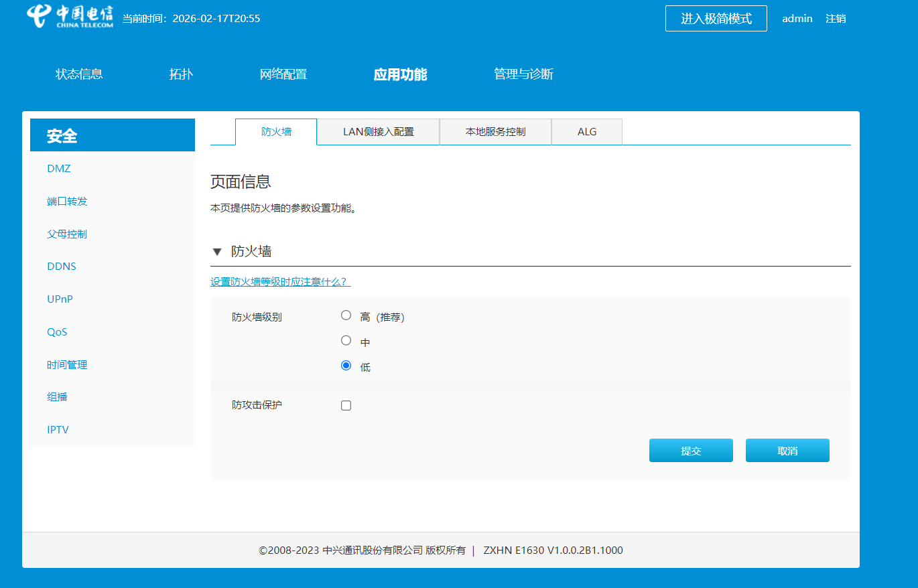Enable the 防攻击保护 checkbox
This screenshot has width=918, height=588.
pos(346,405)
